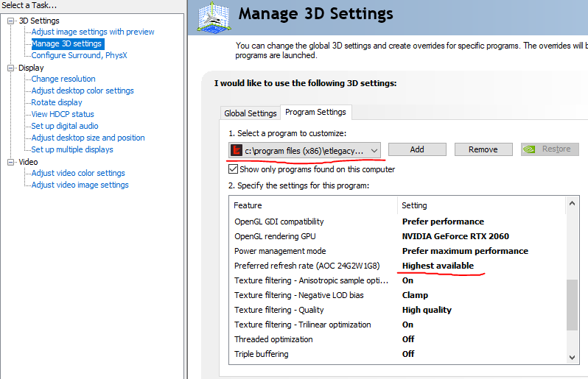The height and width of the screenshot is (379, 588).
Task: Click the etlegacy program icon in the dropdown
Action: [237, 151]
